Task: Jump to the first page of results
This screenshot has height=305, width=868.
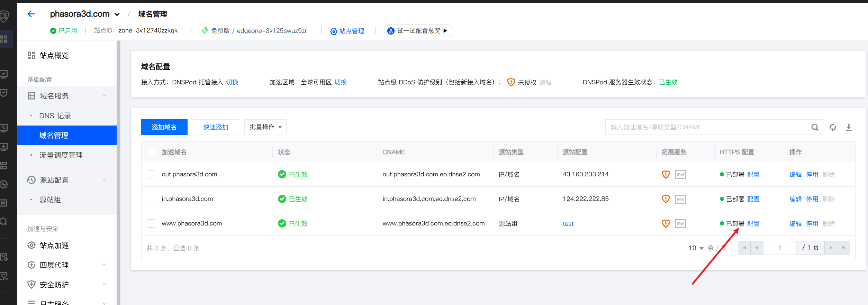Action: [x=744, y=248]
